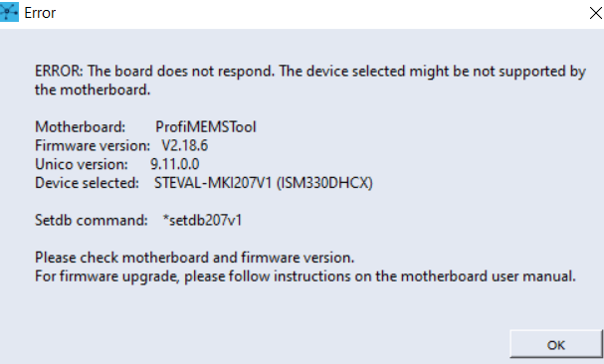Select the STEVAL-MKI207V1 device name

tap(213, 183)
